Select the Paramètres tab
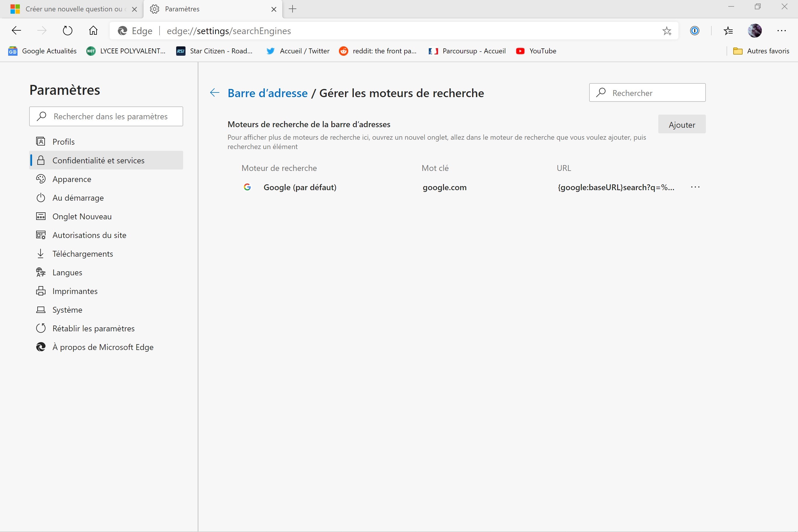This screenshot has height=532, width=798. point(213,9)
